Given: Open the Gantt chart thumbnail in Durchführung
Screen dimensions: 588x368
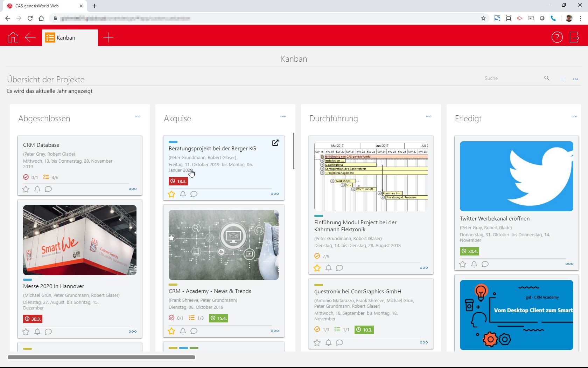Looking at the screenshot, I should tap(371, 176).
